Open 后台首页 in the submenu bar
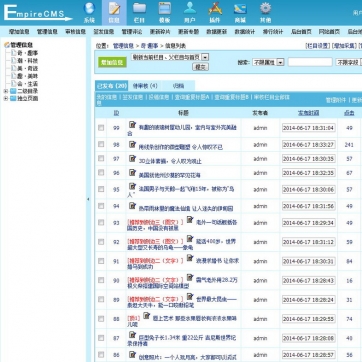 [x=301, y=32]
